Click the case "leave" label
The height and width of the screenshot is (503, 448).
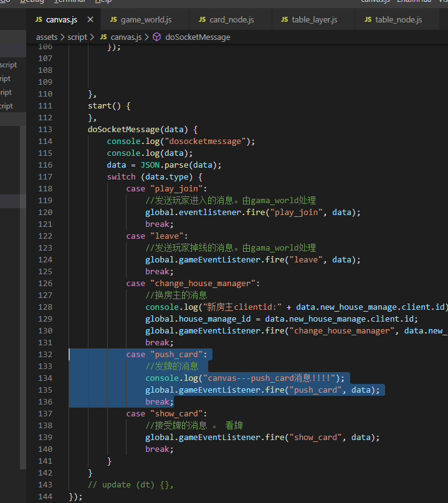(x=157, y=236)
